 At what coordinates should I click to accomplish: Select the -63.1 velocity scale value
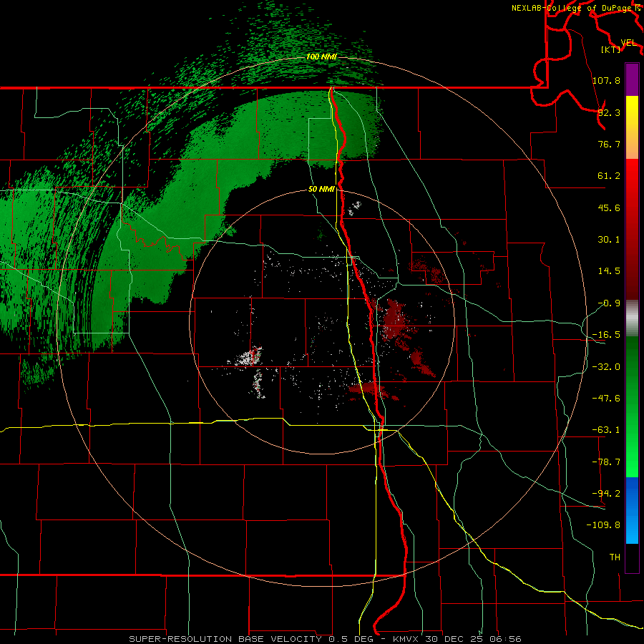(606, 430)
